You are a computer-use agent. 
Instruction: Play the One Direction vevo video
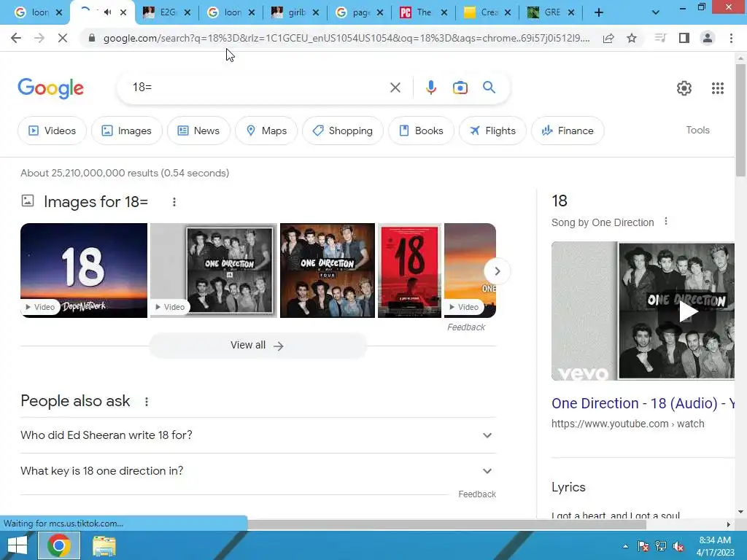[687, 311]
